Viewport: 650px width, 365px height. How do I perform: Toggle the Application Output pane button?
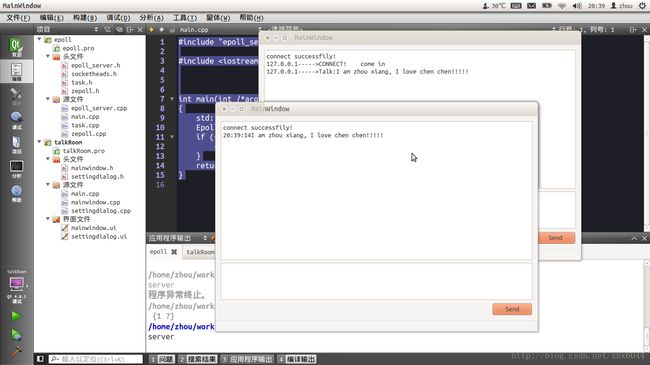[x=247, y=359]
